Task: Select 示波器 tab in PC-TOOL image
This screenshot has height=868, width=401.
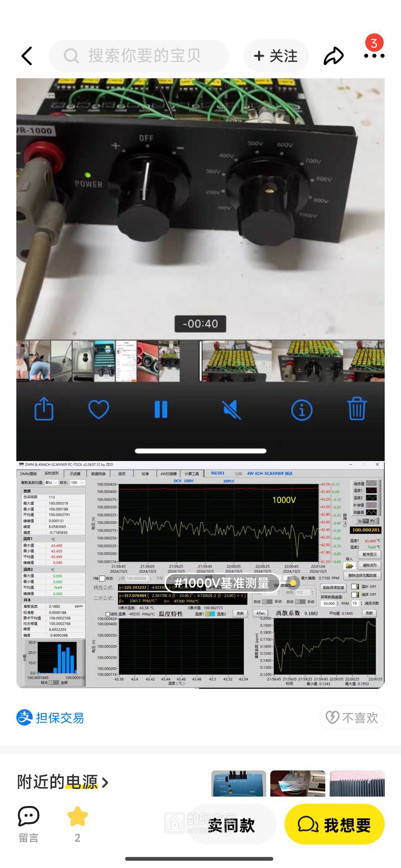Action: [75, 474]
